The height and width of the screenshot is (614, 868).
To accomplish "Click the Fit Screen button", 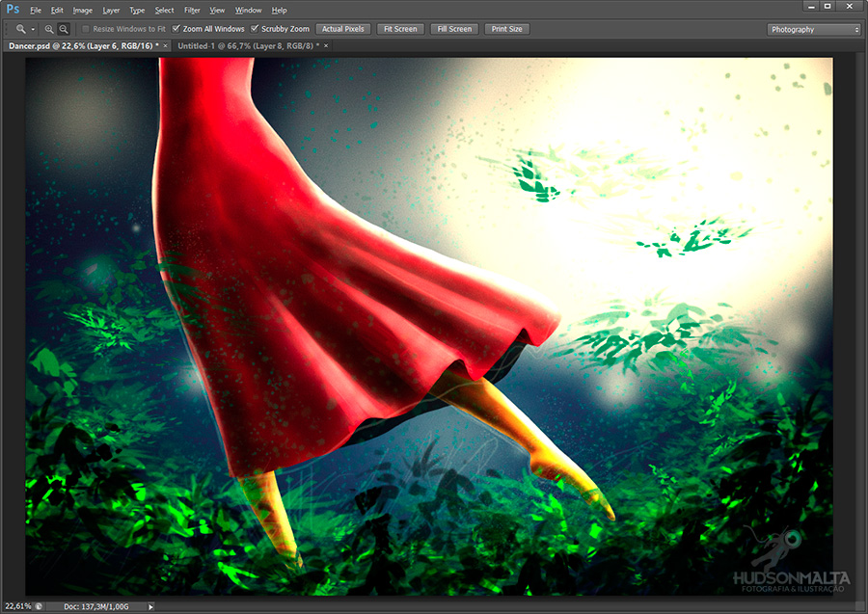I will [x=400, y=29].
